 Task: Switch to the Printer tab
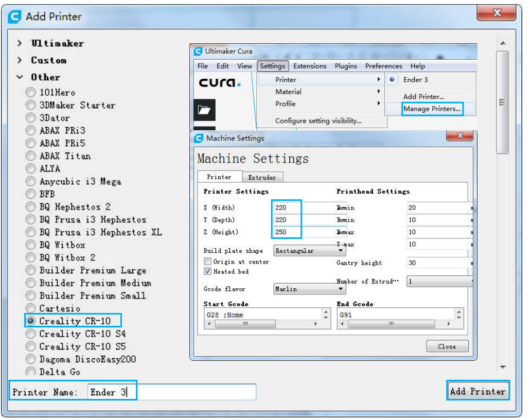[220, 177]
